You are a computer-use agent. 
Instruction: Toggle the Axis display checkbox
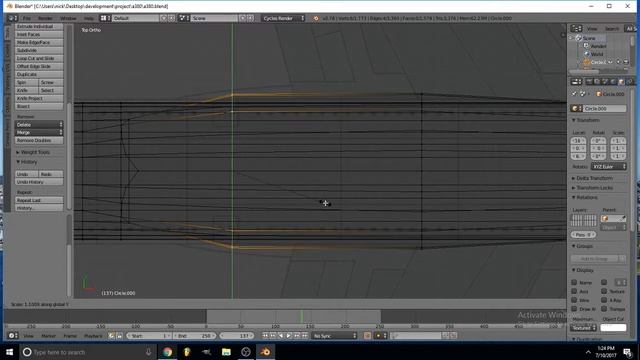tap(574, 291)
